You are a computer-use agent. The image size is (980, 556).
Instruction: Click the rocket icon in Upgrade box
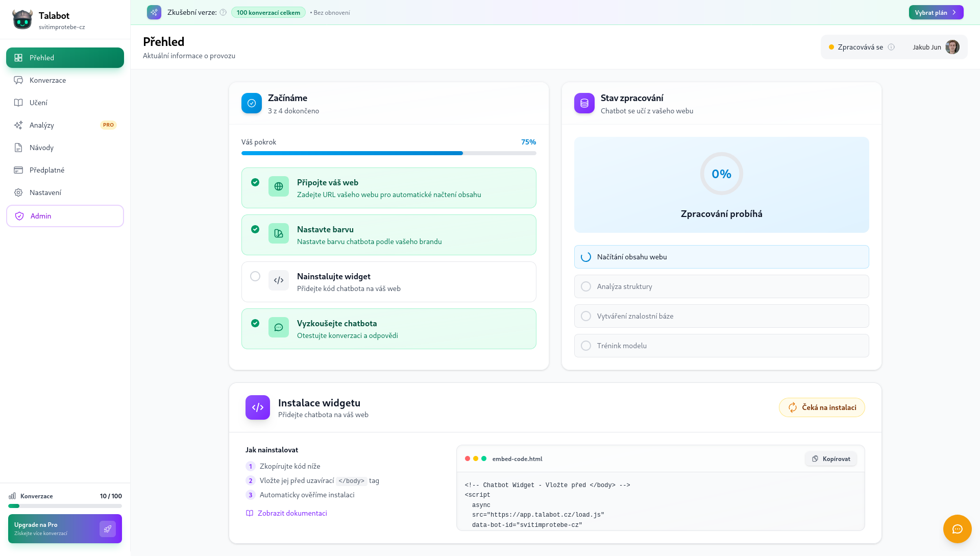click(x=108, y=529)
